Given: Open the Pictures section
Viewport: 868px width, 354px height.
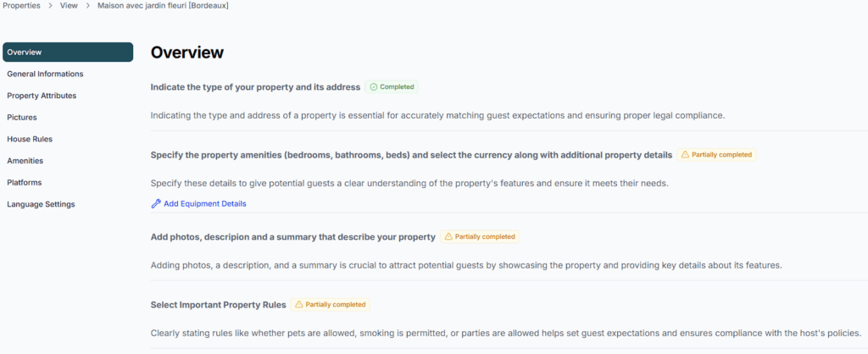Looking at the screenshot, I should click(x=22, y=118).
